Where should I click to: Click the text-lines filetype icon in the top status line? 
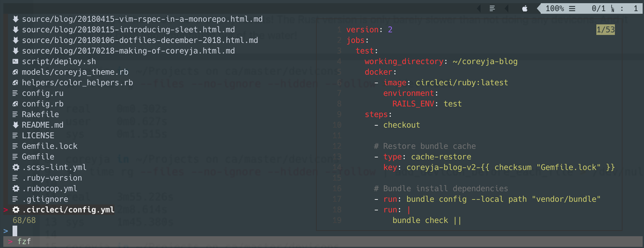point(492,9)
